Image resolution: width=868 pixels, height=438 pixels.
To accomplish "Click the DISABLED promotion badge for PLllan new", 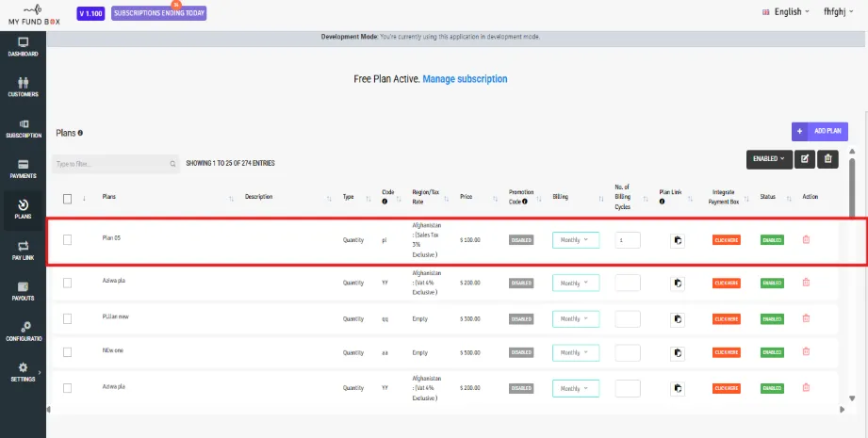I will (521, 319).
